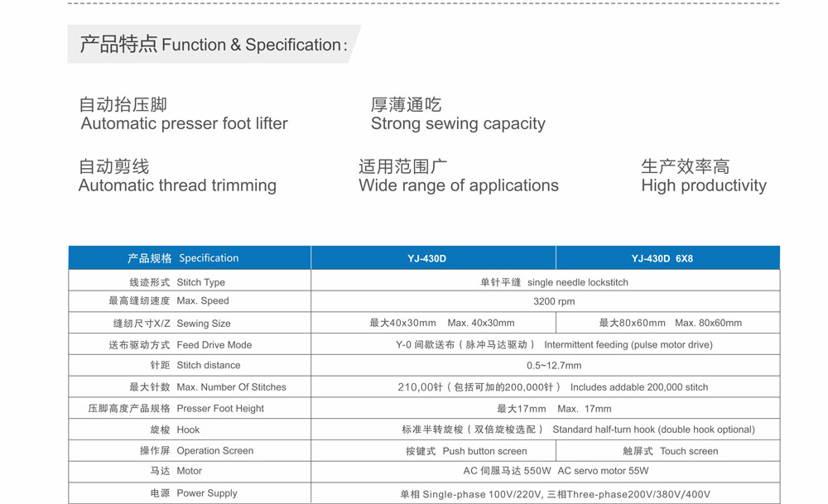Click 'Includes addable 200,000 stitch' value
The height and width of the screenshot is (504, 828).
639,386
